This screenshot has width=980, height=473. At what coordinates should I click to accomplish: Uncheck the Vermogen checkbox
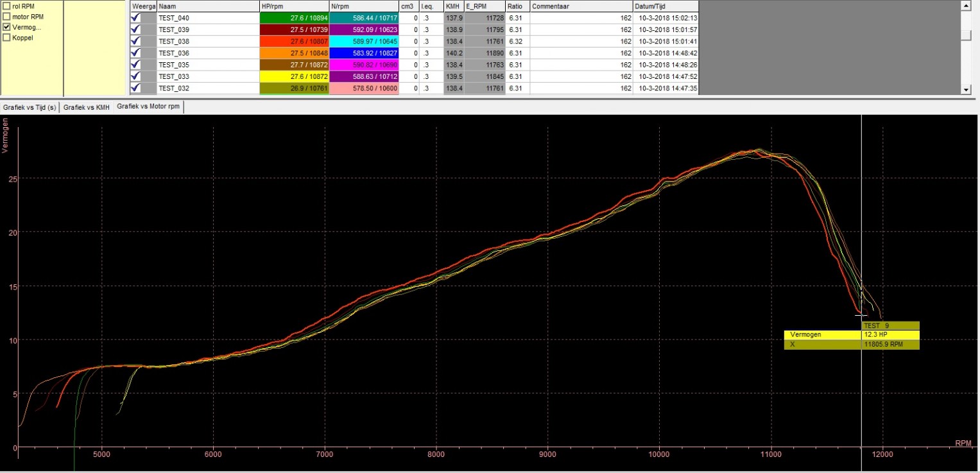coord(6,28)
